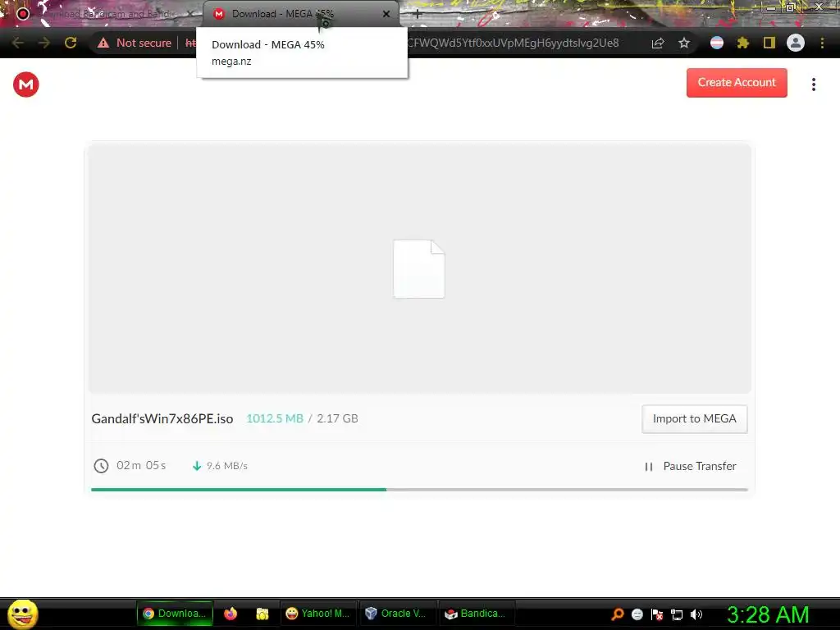Open the smiley face Start button
Image resolution: width=840 pixels, height=630 pixels.
22,614
